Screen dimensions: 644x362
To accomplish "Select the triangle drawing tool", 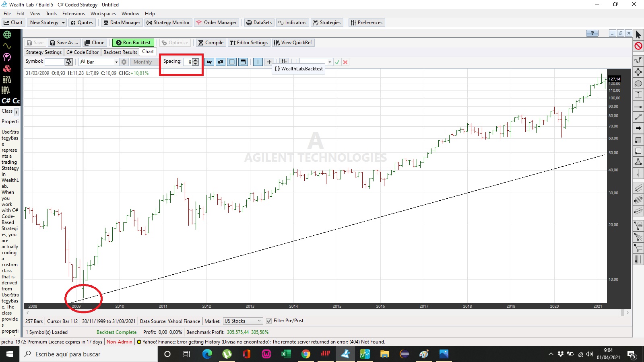I will pyautogui.click(x=638, y=162).
